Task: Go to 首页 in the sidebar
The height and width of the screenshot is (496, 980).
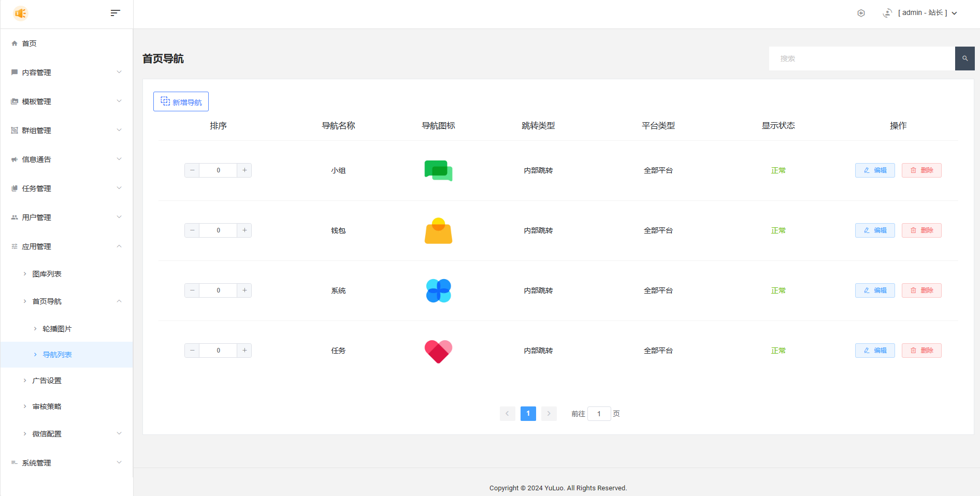Action: (30, 43)
